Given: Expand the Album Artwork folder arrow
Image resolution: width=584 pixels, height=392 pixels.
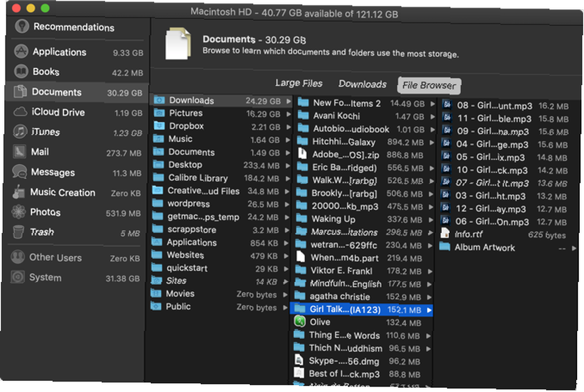Looking at the screenshot, I should click(573, 248).
